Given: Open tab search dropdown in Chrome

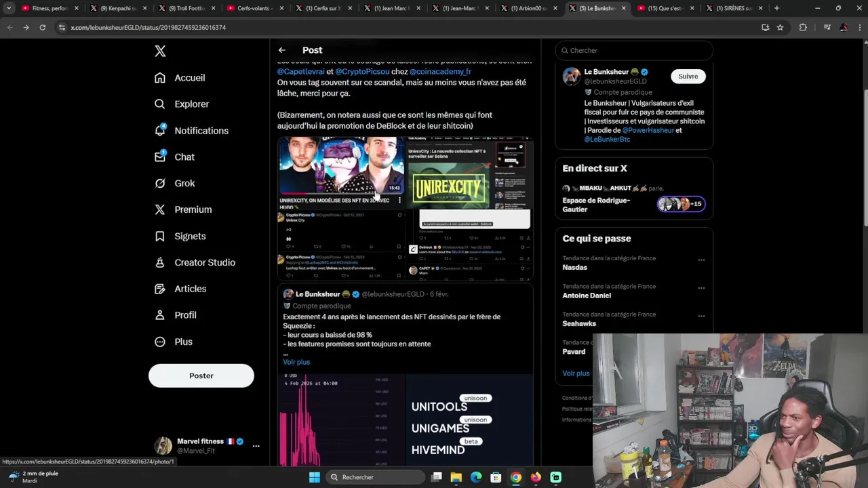Looking at the screenshot, I should 9,8.
